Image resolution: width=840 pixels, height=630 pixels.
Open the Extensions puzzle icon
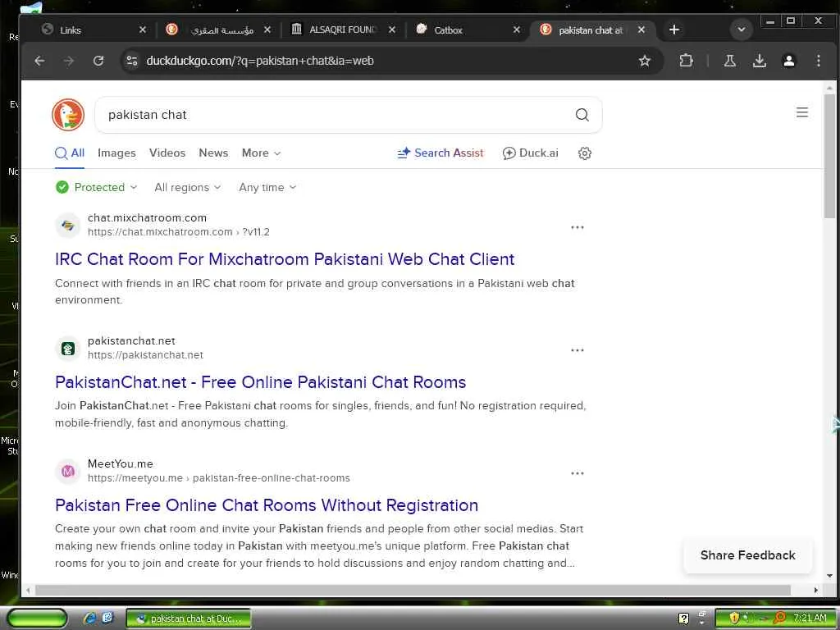686,61
